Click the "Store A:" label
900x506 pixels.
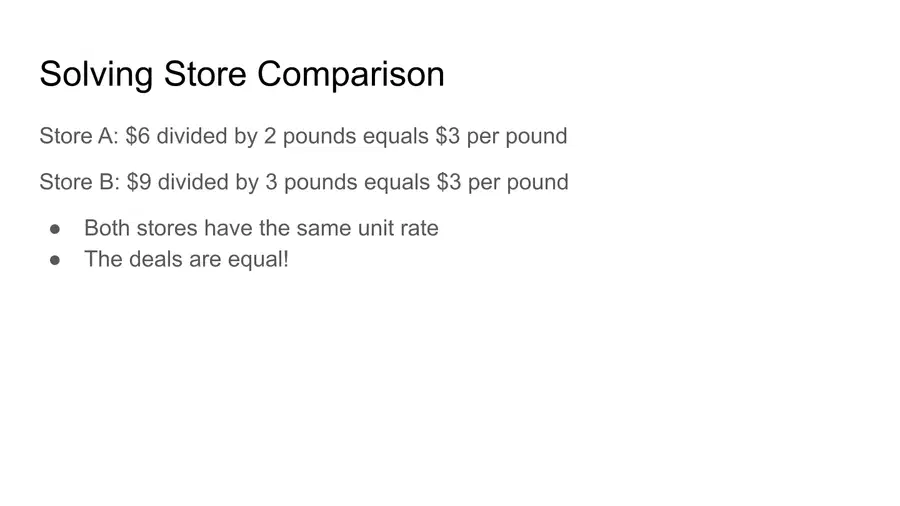79,136
